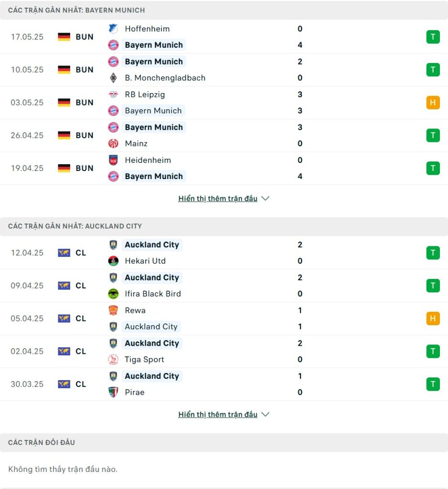448x489 pixels.
Task: Click the Hekari Utd team logo
Action: 113,261
